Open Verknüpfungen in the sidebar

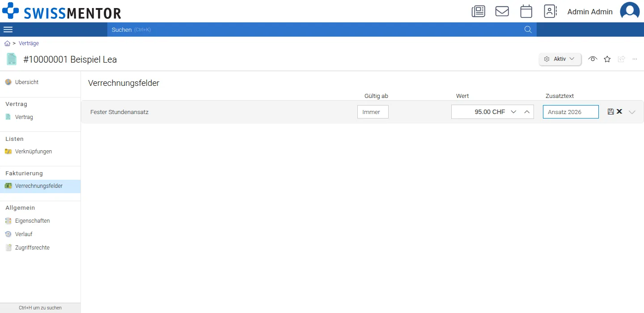tap(40, 152)
